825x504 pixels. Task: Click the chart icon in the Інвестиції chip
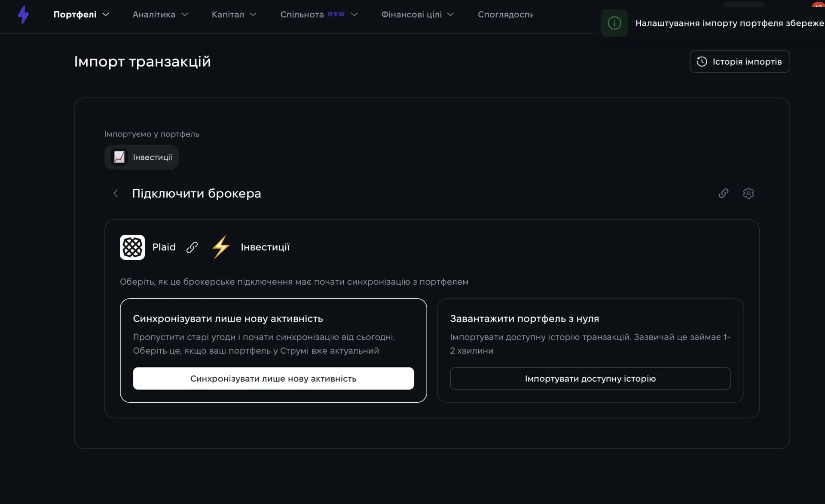tap(119, 157)
